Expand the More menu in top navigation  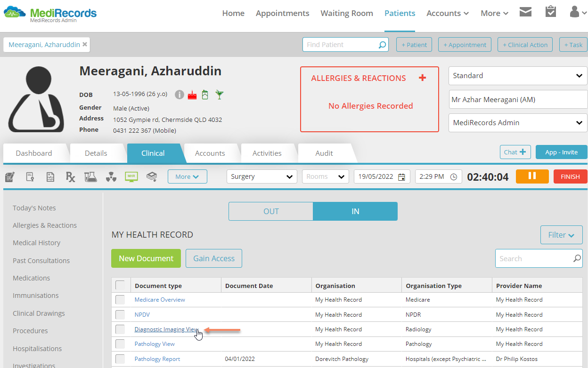(494, 13)
